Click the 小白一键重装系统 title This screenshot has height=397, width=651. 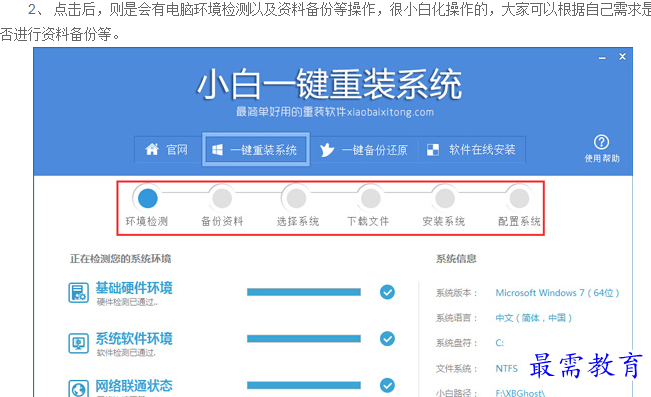coord(329,84)
